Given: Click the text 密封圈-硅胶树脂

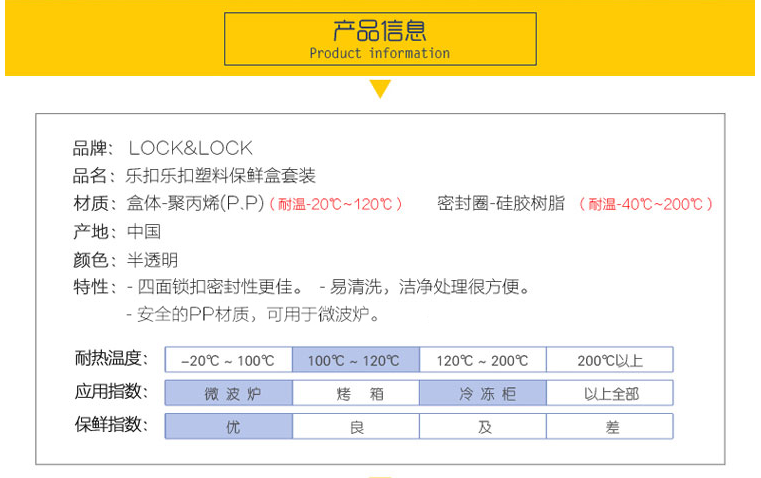Looking at the screenshot, I should click(x=501, y=203).
